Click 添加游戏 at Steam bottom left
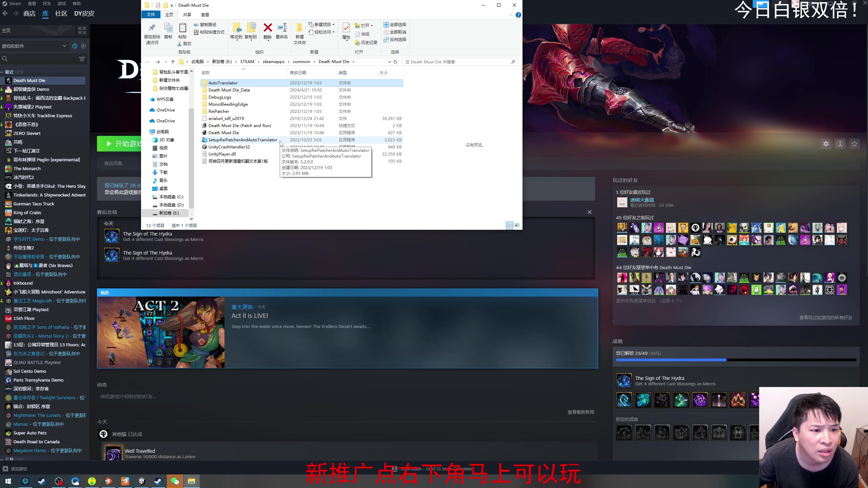 pos(15,469)
